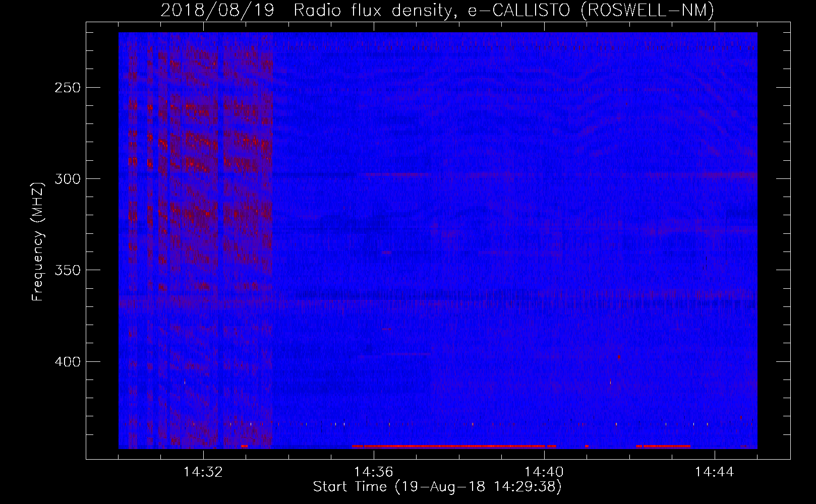Select the 300 frequency tick label

67,179
